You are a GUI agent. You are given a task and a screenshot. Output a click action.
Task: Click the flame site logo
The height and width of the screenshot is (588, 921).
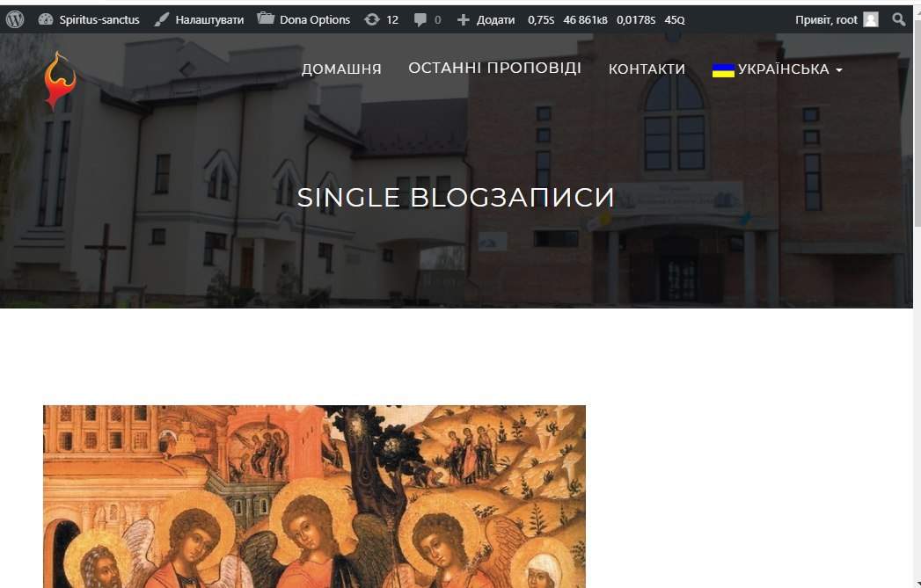[x=60, y=81]
